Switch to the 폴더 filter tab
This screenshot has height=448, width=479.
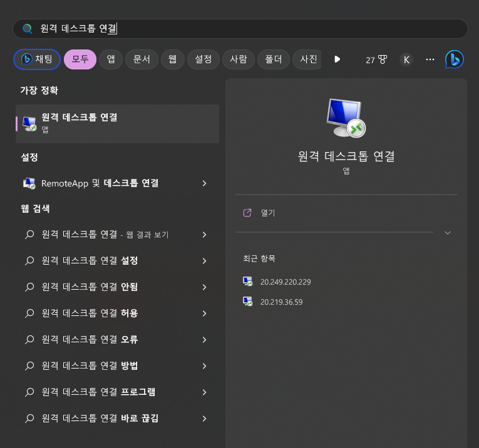tap(274, 59)
